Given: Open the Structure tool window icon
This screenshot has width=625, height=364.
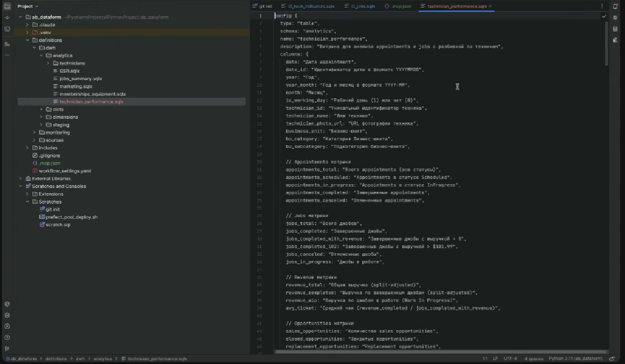Looking at the screenshot, I should coord(7,44).
